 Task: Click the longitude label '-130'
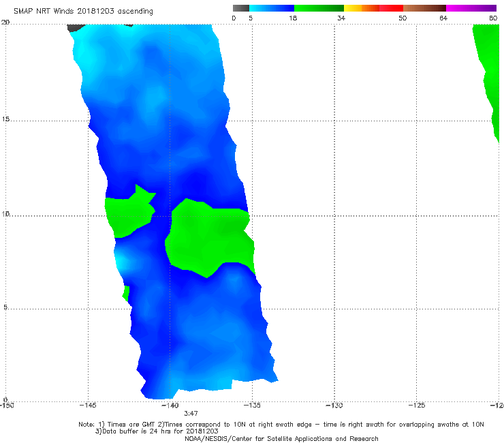(334, 406)
